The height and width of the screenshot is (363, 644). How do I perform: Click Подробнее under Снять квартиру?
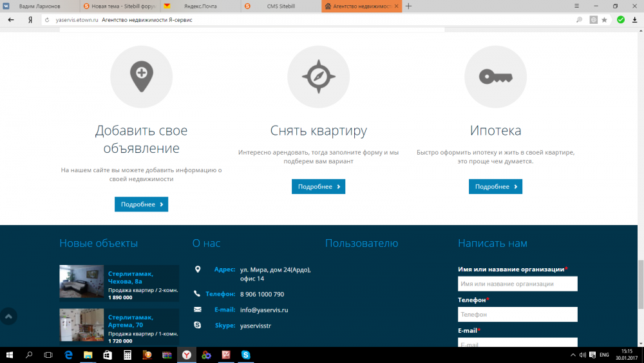318,186
